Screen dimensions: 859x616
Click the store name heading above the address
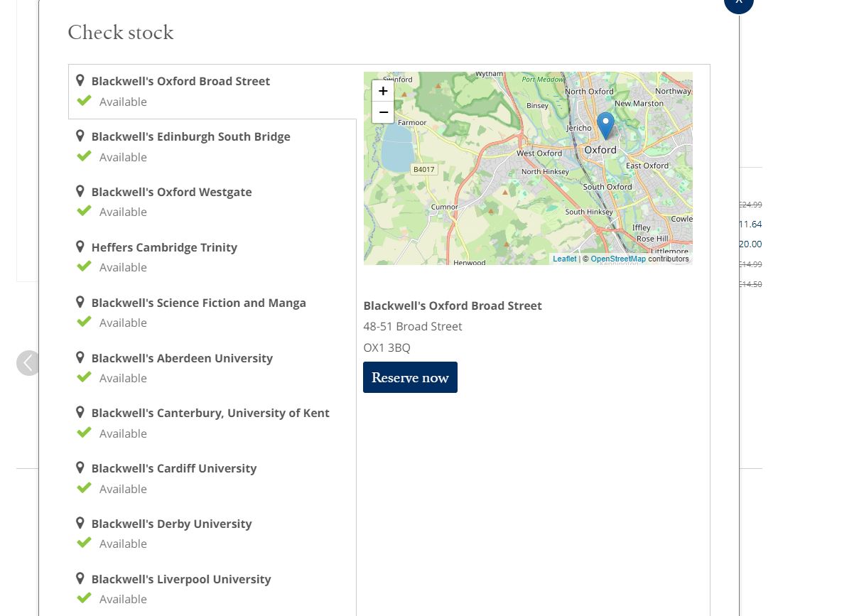[453, 306]
